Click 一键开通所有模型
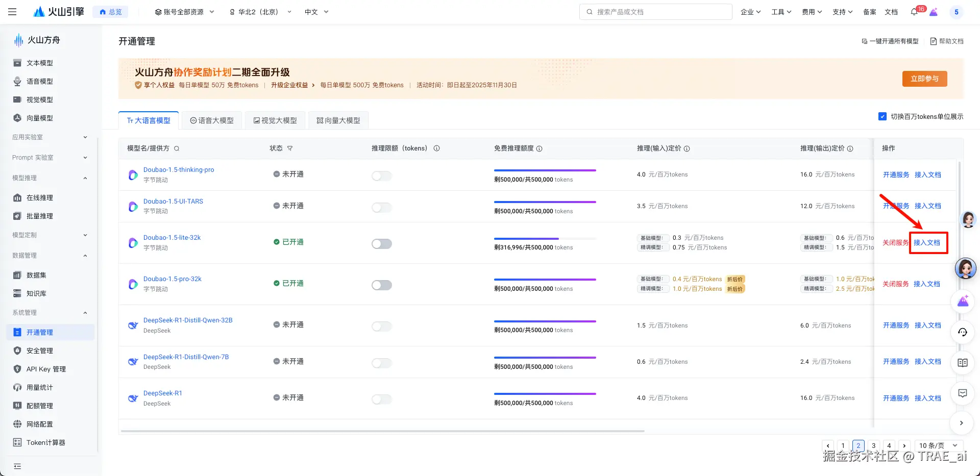This screenshot has width=980, height=476. [890, 41]
